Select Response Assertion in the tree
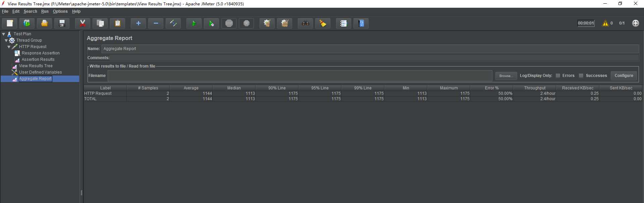This screenshot has height=203, width=644. (x=41, y=53)
